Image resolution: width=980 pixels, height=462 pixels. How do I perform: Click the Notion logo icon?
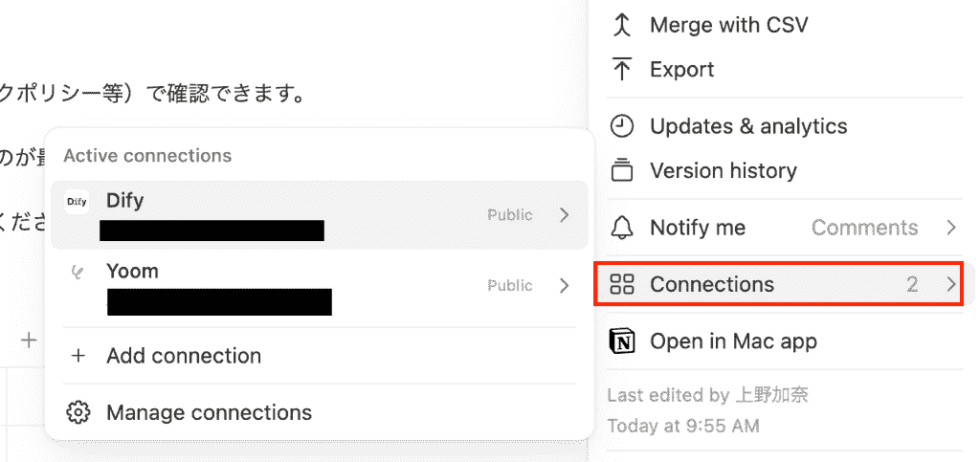[x=621, y=341]
